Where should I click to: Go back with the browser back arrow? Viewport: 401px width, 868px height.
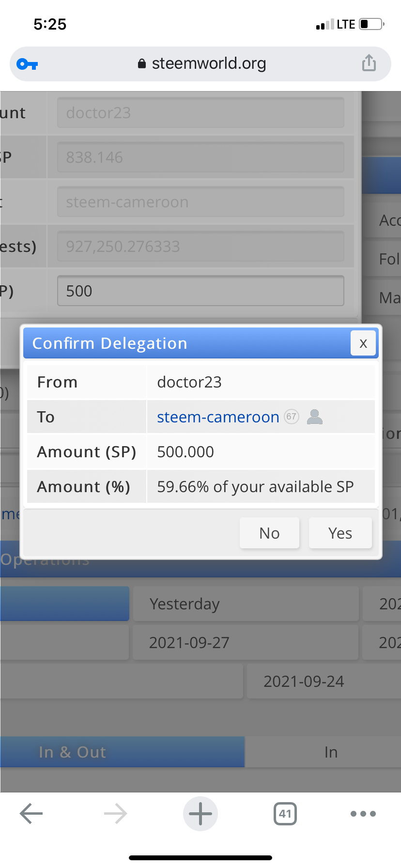point(31,814)
